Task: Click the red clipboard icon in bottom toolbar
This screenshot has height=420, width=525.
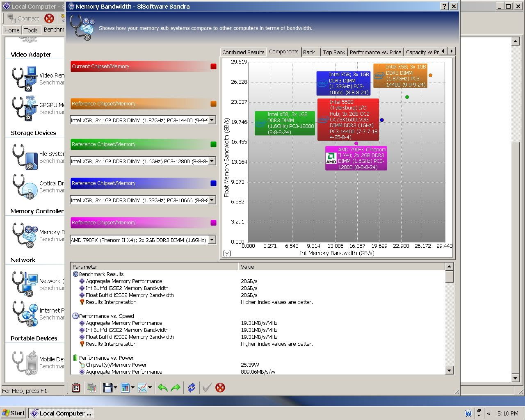Action: click(x=76, y=388)
